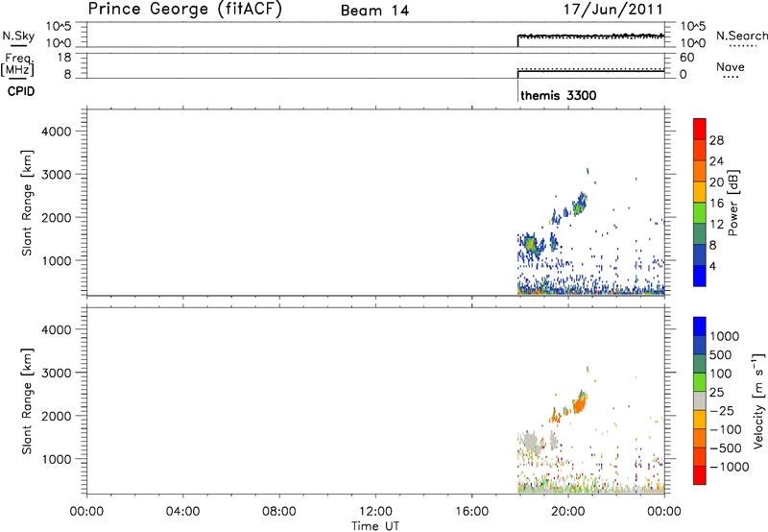Click the date '17/Jun/2011'
The height and width of the screenshot is (532, 768).
pyautogui.click(x=613, y=10)
